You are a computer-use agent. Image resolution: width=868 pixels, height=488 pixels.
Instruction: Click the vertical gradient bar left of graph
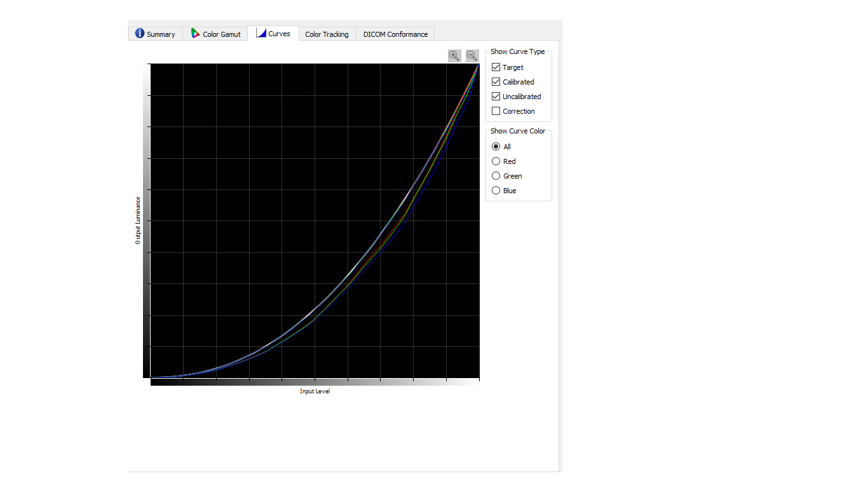pos(147,220)
